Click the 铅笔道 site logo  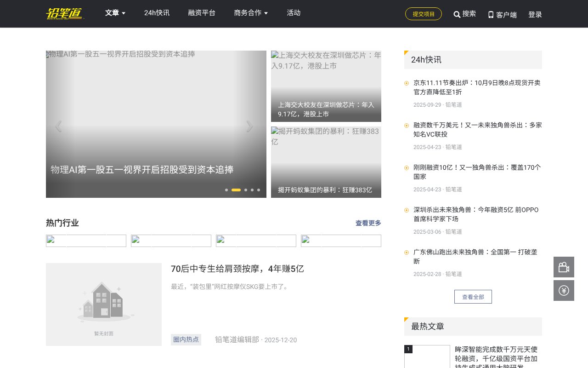point(65,14)
